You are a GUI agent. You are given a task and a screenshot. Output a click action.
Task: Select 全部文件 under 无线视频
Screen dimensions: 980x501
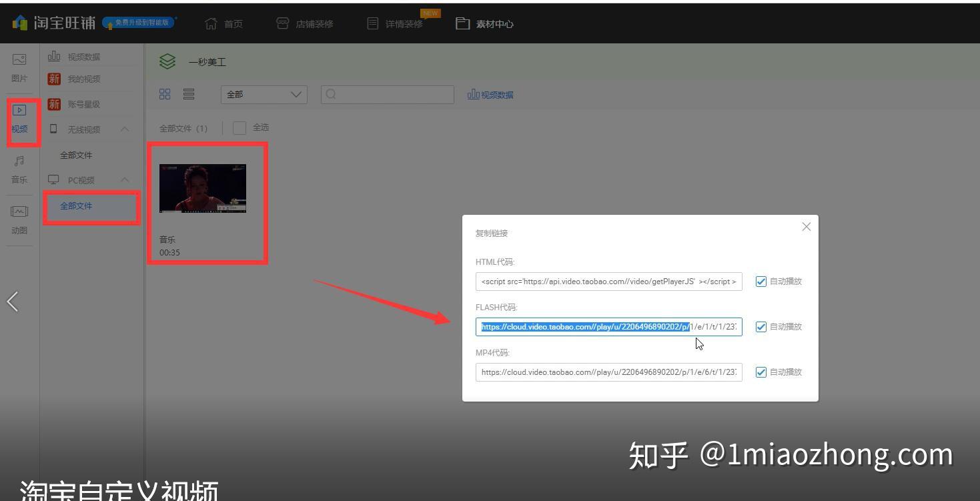76,155
